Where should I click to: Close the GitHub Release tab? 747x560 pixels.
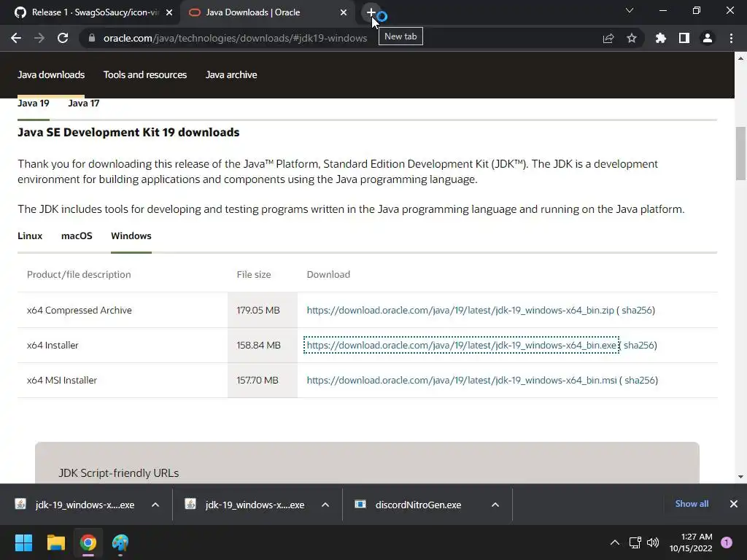pos(169,12)
